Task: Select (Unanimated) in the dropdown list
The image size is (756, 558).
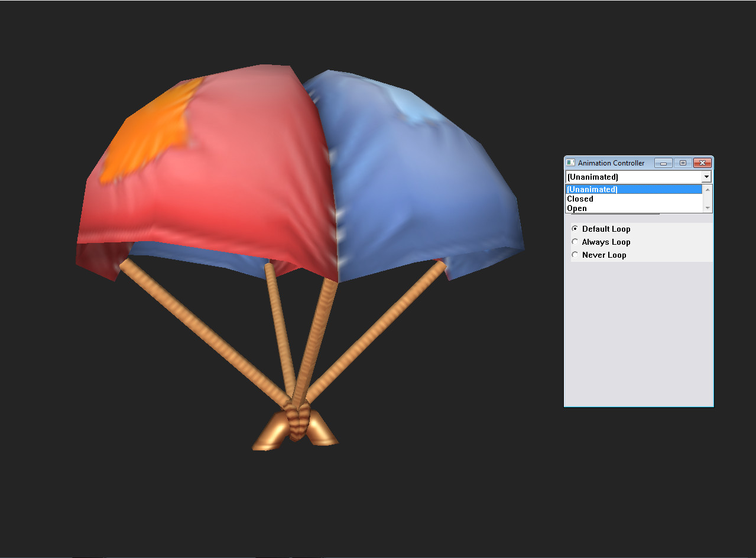Action: point(634,189)
